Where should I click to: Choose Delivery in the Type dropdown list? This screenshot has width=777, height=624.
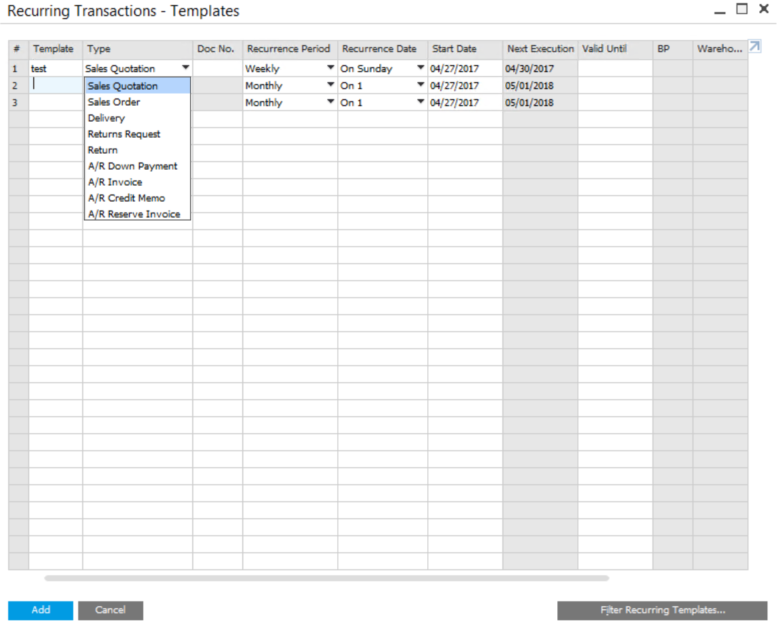[106, 118]
